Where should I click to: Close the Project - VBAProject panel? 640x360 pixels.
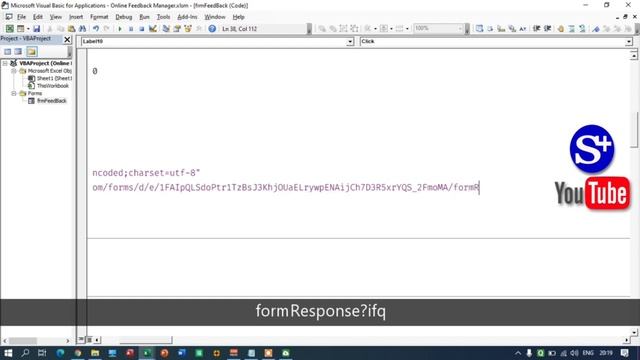[67, 39]
